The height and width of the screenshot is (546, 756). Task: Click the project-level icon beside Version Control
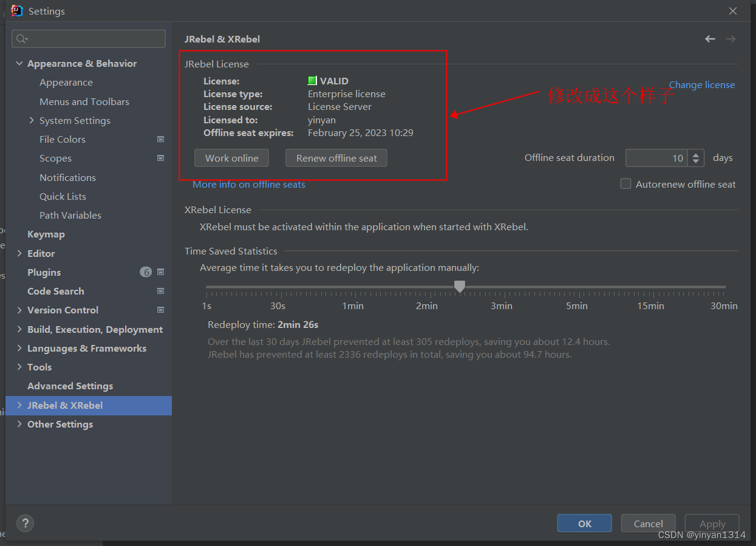[x=160, y=310]
